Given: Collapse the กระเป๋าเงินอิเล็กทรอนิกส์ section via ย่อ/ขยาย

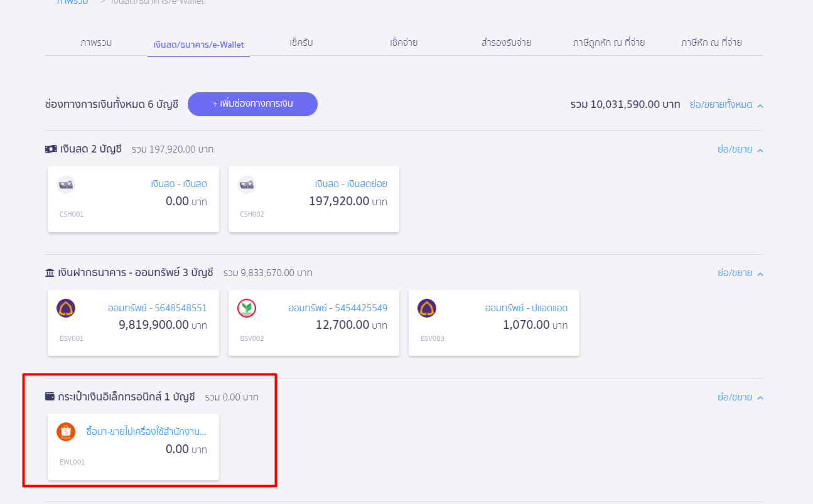Looking at the screenshot, I should point(740,397).
